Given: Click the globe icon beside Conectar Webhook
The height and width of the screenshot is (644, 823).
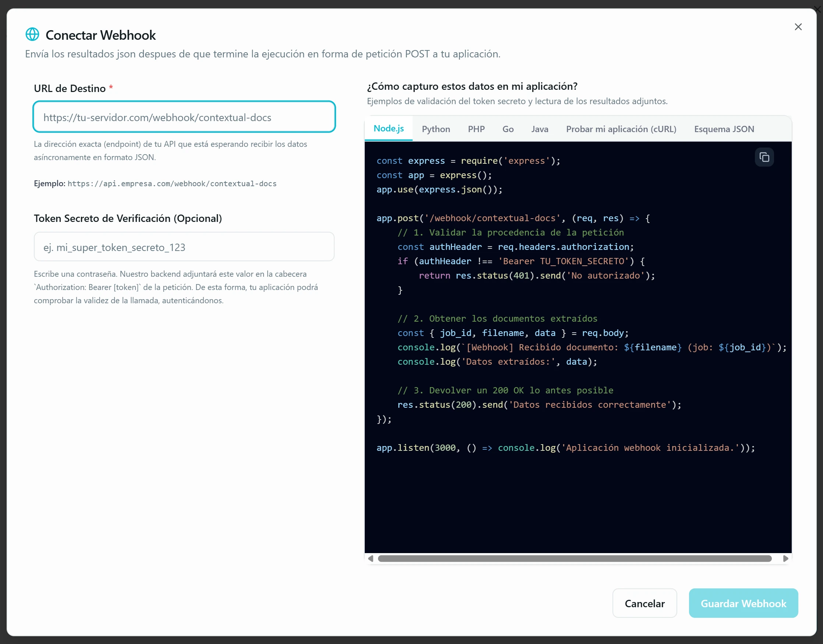Looking at the screenshot, I should tap(32, 34).
